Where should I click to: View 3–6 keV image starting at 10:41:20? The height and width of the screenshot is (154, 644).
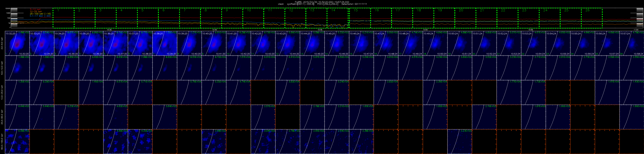pyautogui.click(x=238, y=43)
